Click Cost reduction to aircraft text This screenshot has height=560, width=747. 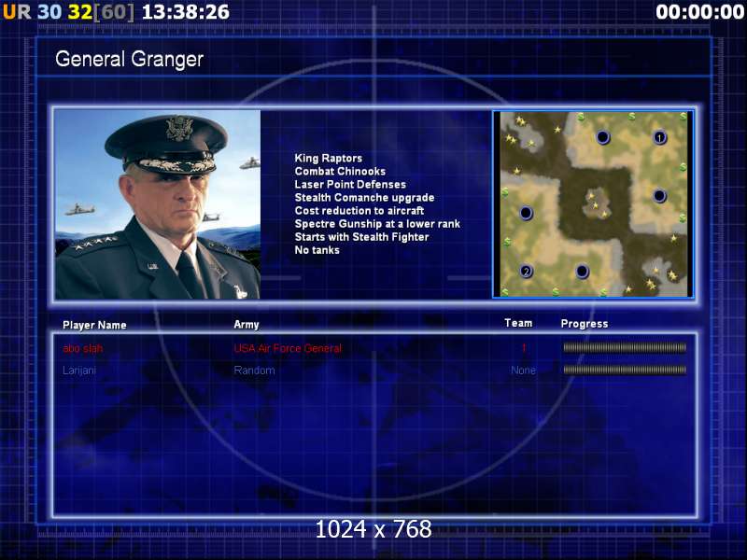[359, 211]
